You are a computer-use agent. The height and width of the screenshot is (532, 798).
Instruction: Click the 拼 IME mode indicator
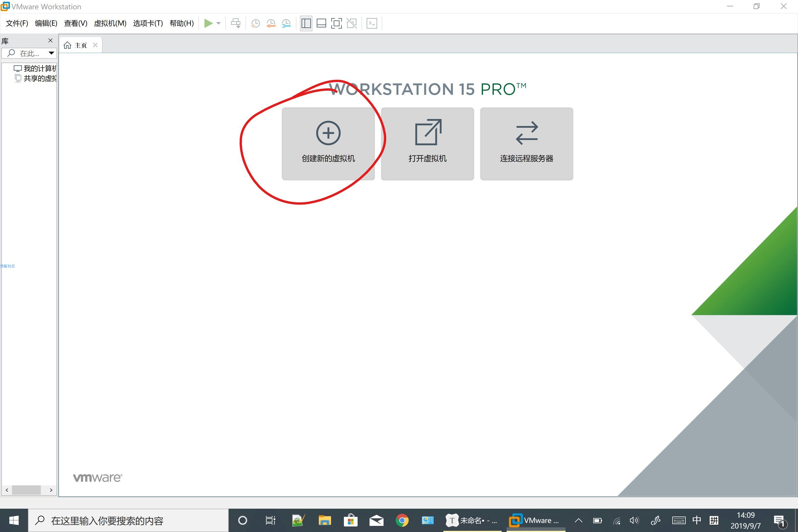click(714, 520)
